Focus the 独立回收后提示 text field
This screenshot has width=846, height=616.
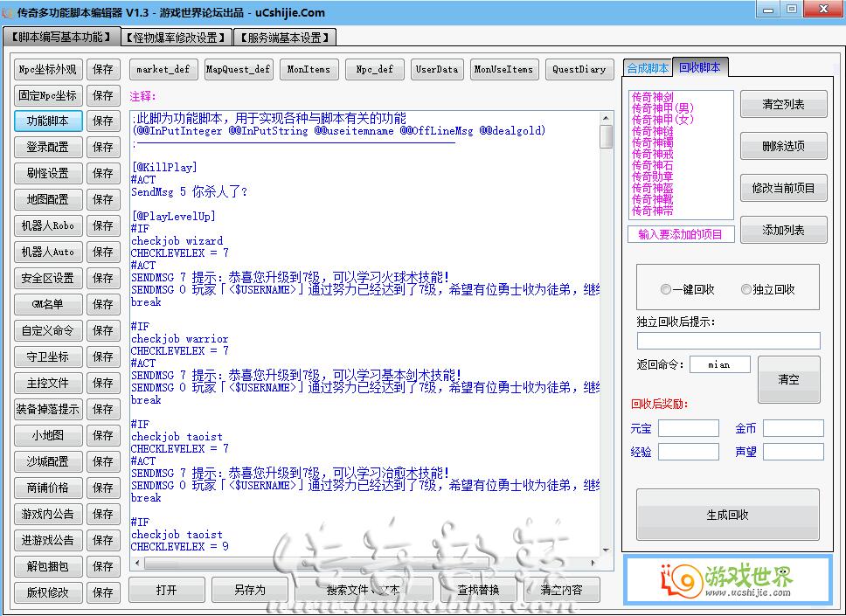coord(728,341)
